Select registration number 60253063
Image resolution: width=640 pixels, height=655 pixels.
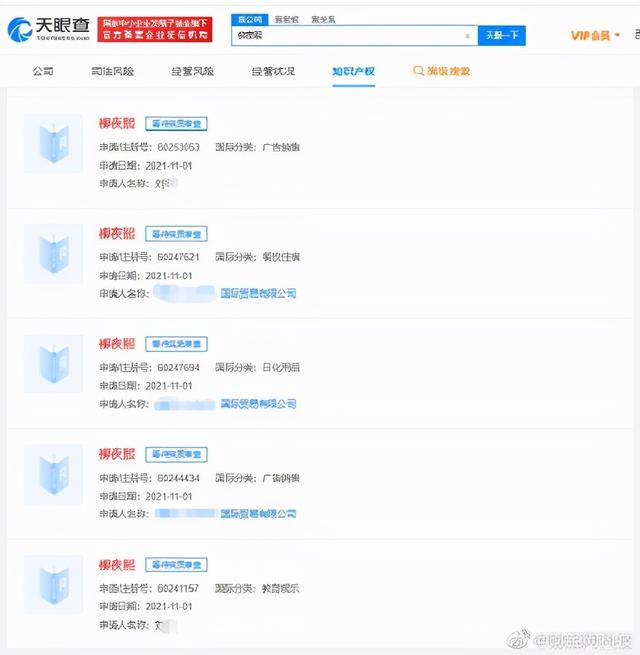(178, 147)
